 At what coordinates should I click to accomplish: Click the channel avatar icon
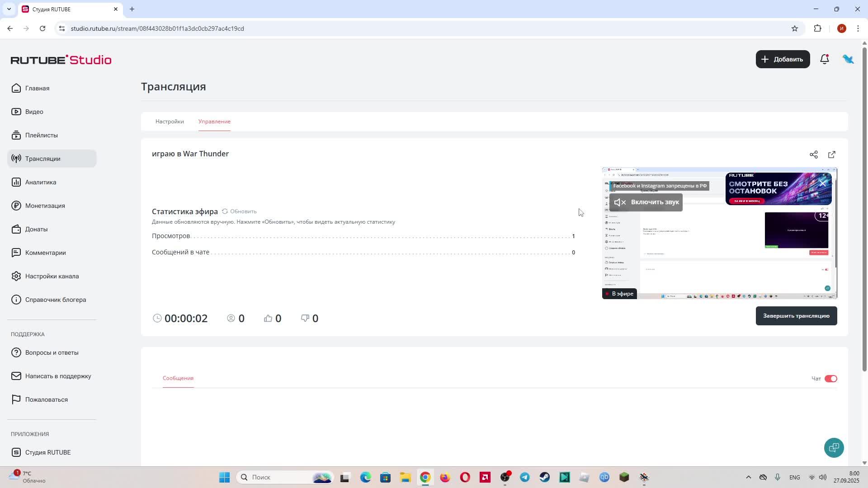(x=848, y=59)
